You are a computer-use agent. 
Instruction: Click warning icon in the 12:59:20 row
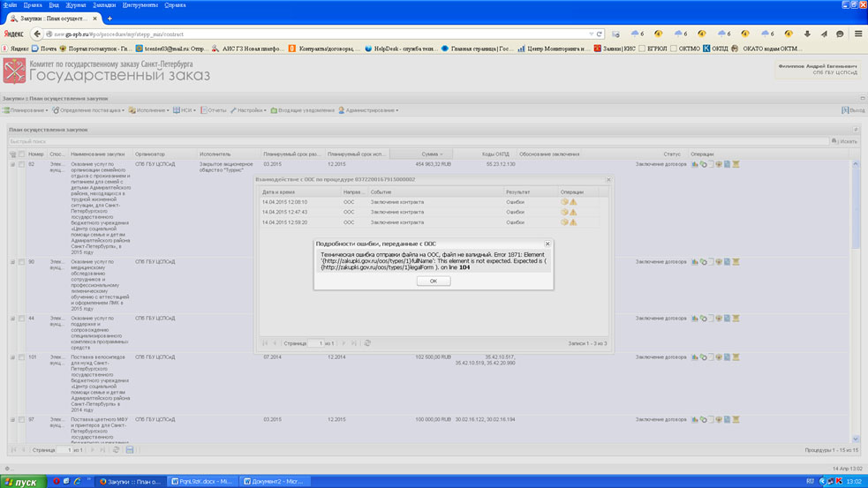573,221
